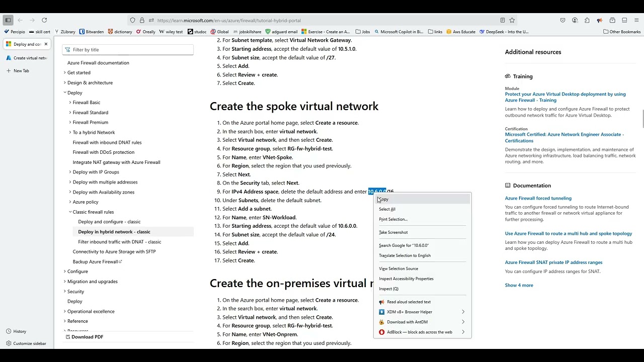
Task: Expand the Configure tree node
Action: (x=64, y=271)
